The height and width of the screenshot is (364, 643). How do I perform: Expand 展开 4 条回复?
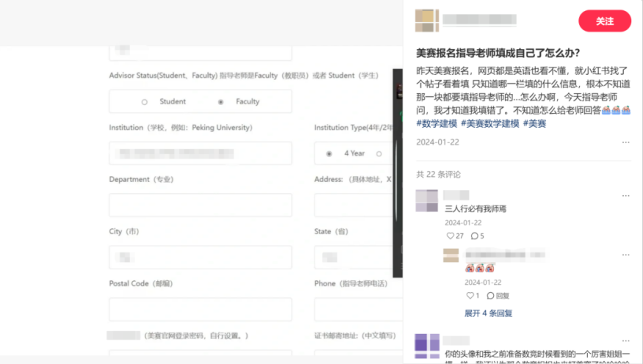pyautogui.click(x=489, y=313)
